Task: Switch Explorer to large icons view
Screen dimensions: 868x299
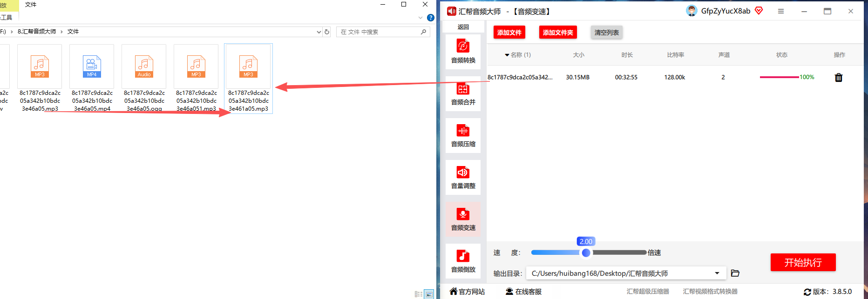Action: (429, 294)
